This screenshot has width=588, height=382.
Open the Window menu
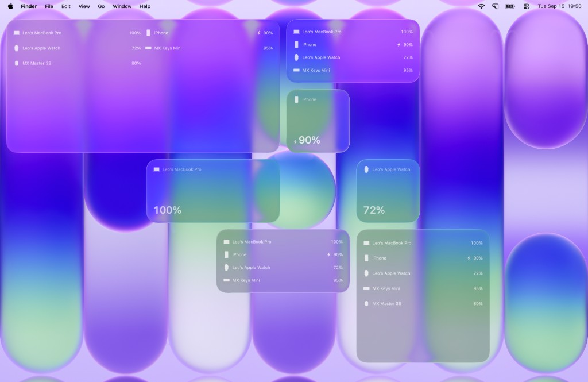click(x=122, y=6)
